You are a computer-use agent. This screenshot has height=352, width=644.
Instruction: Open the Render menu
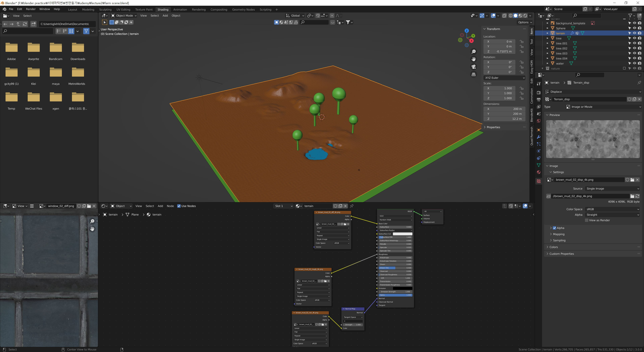[31, 9]
